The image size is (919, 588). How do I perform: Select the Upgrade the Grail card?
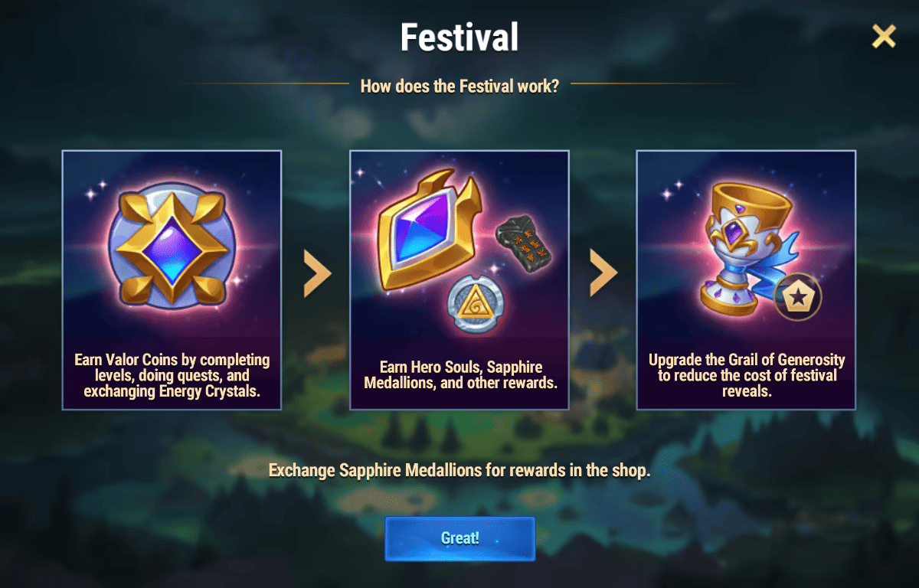[x=746, y=280]
